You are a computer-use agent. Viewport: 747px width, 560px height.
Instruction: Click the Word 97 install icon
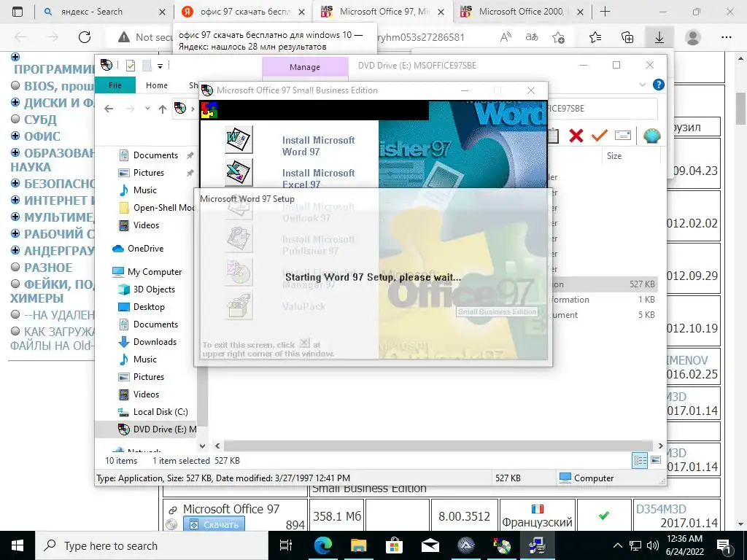click(x=239, y=139)
